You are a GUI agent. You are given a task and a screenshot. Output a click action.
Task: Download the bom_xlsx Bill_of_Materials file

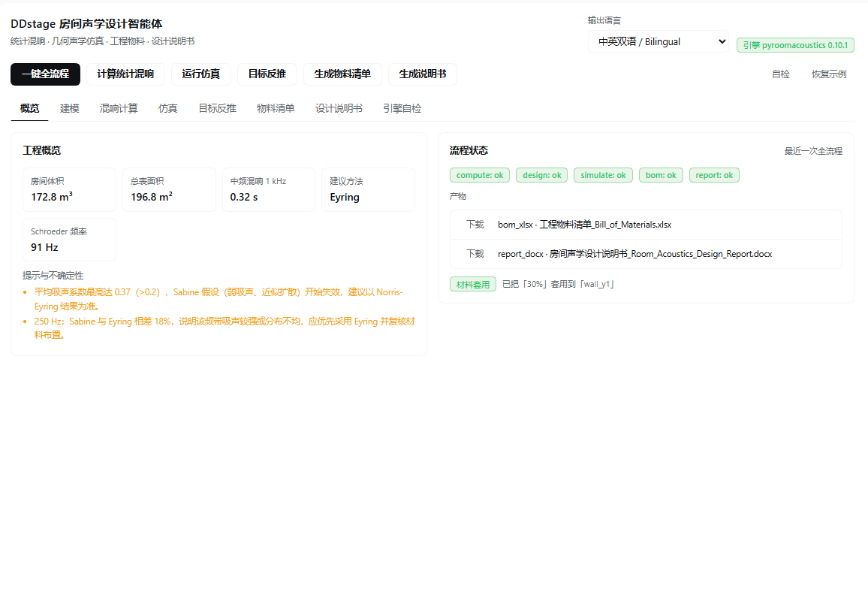(475, 225)
